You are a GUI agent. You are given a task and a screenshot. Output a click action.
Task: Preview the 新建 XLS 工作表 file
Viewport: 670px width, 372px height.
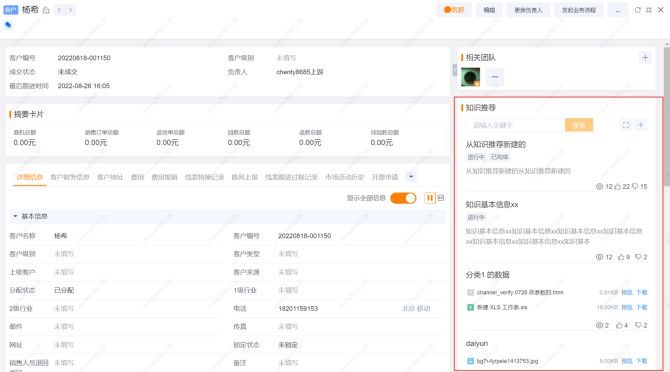pyautogui.click(x=626, y=307)
